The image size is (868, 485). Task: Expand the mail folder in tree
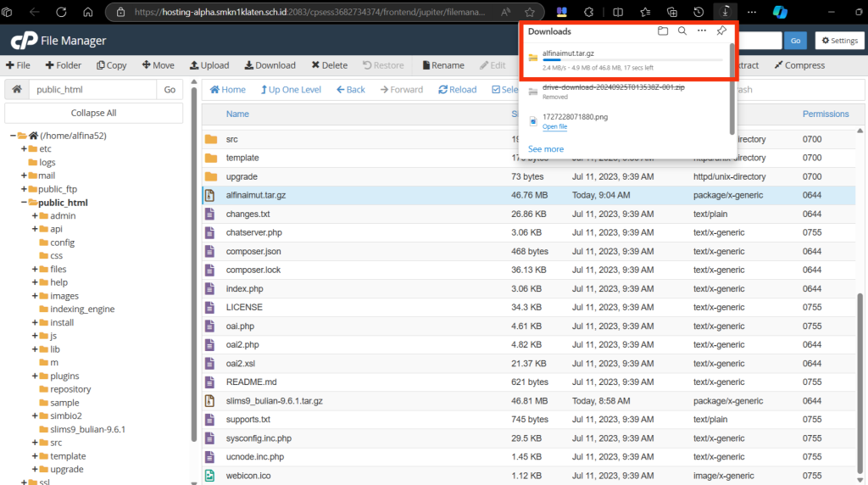coord(25,176)
